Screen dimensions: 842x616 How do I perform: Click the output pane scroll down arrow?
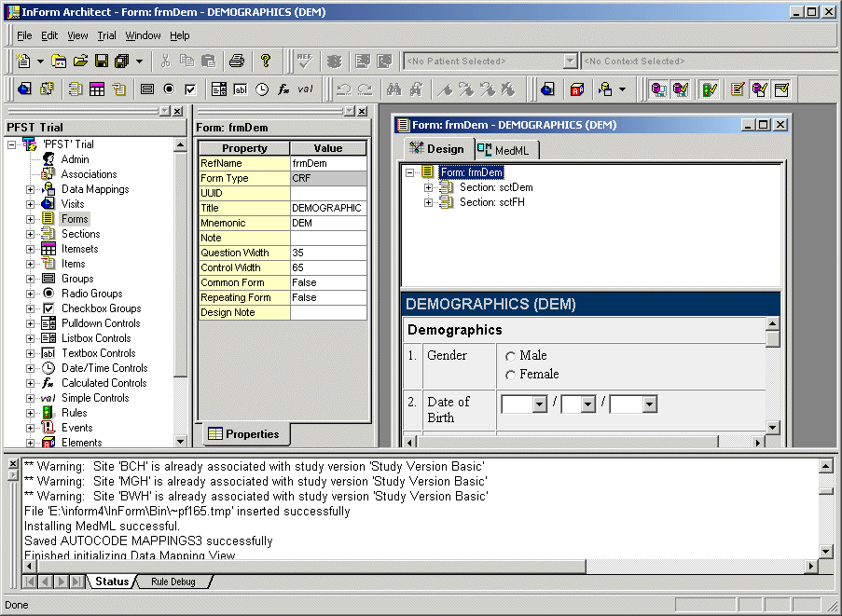(x=826, y=551)
